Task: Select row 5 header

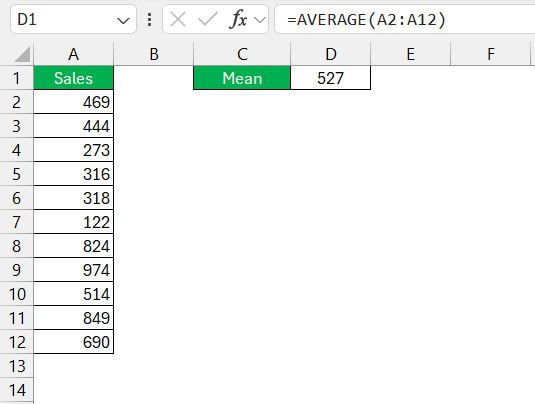Action: [16, 174]
